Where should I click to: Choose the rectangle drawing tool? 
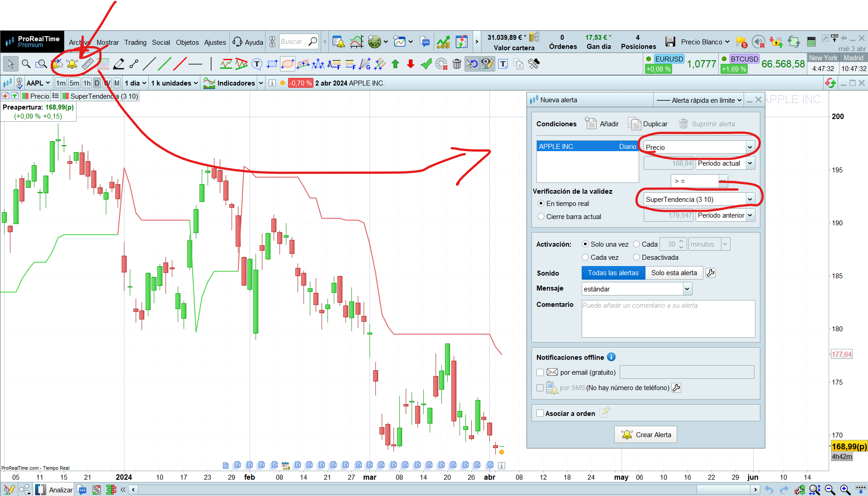coord(272,64)
